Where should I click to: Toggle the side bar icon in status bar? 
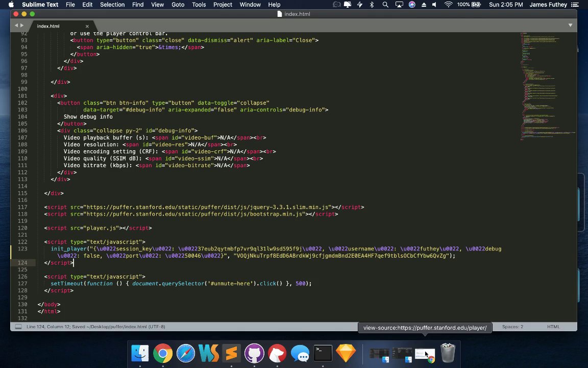[x=18, y=327]
